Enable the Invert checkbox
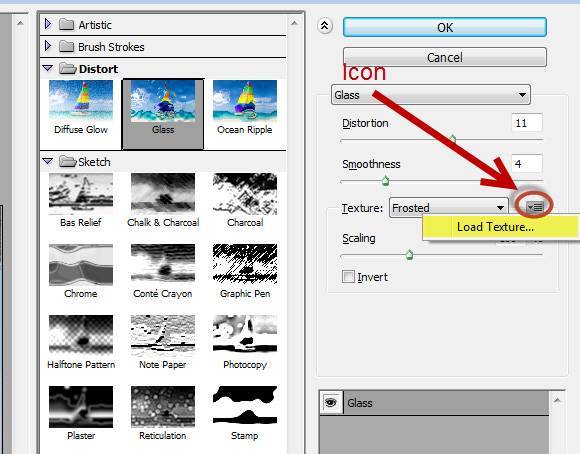Screen dimensions: 580x454 pos(348,276)
